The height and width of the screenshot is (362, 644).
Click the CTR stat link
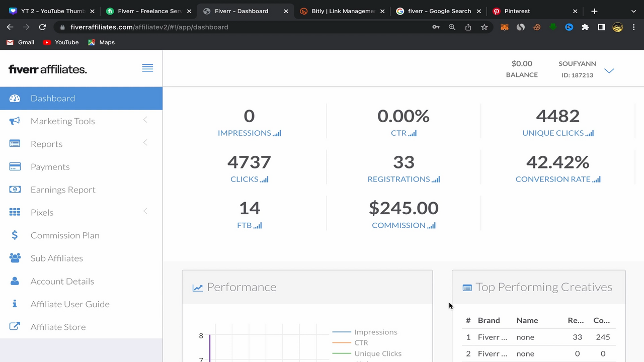[404, 133]
